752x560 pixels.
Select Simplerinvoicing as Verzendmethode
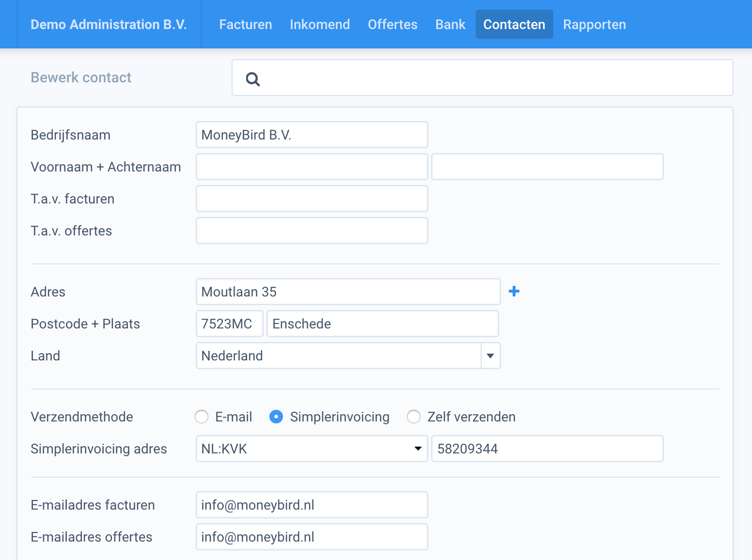coord(276,417)
